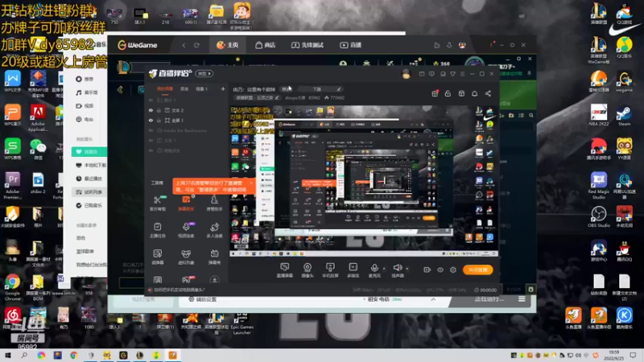Toggle lock on 文本 2 source

(159, 110)
